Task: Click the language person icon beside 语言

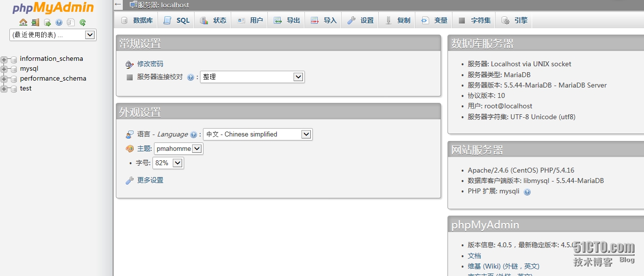Action: pyautogui.click(x=130, y=135)
